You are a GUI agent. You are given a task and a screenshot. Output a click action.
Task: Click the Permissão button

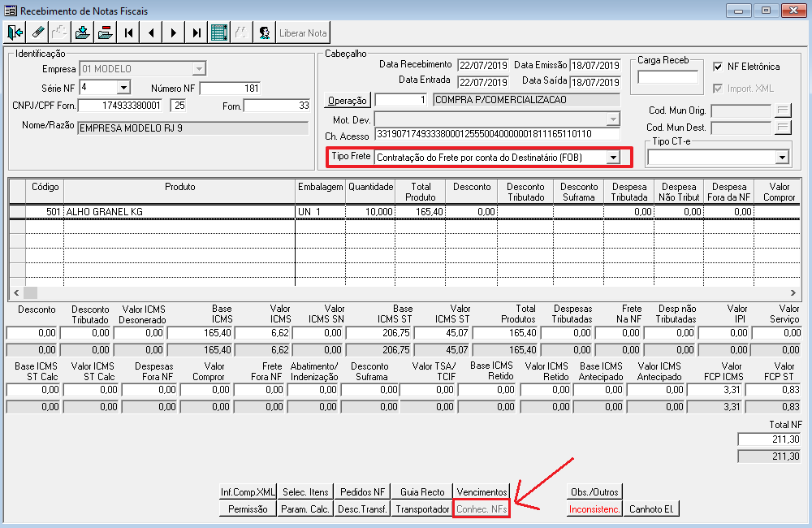tap(248, 509)
